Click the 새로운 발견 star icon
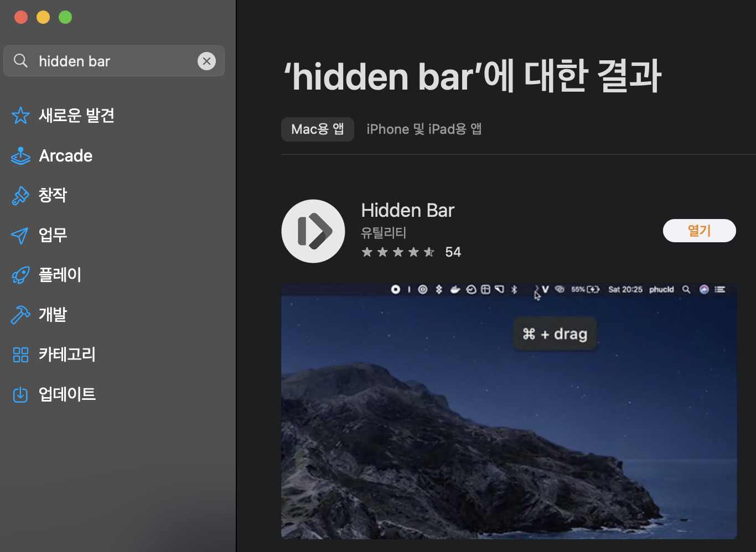This screenshot has height=552, width=756. [20, 116]
